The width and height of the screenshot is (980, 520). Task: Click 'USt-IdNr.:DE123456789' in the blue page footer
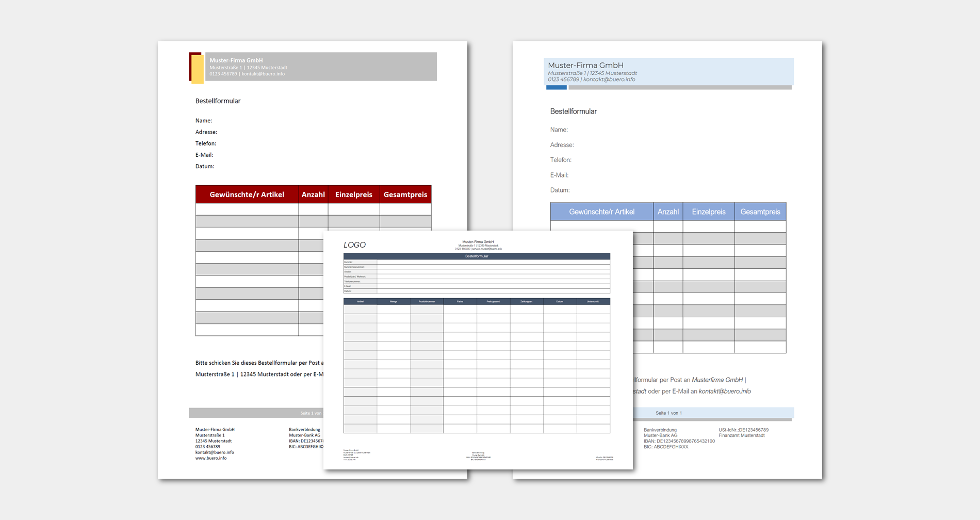tap(743, 430)
